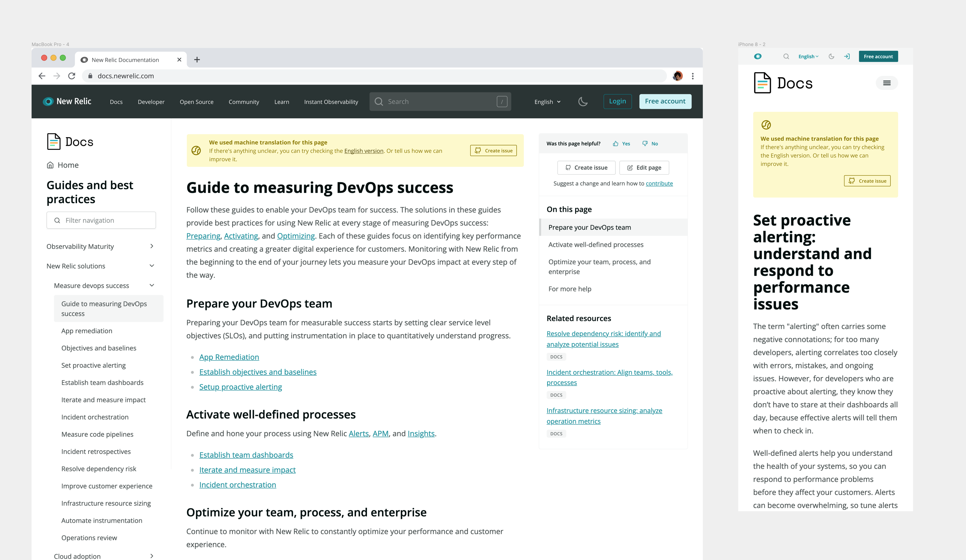Click the login arrow icon on mobile header
Screen dimensions: 966x560
(847, 56)
